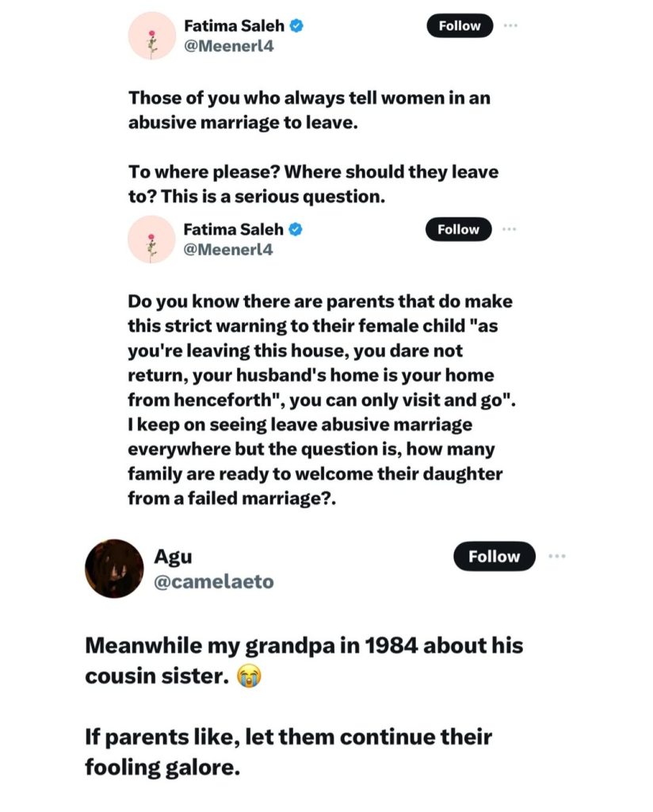
Task: Open the rose avatar on the "Those of you" tweet
Action: coord(151,36)
